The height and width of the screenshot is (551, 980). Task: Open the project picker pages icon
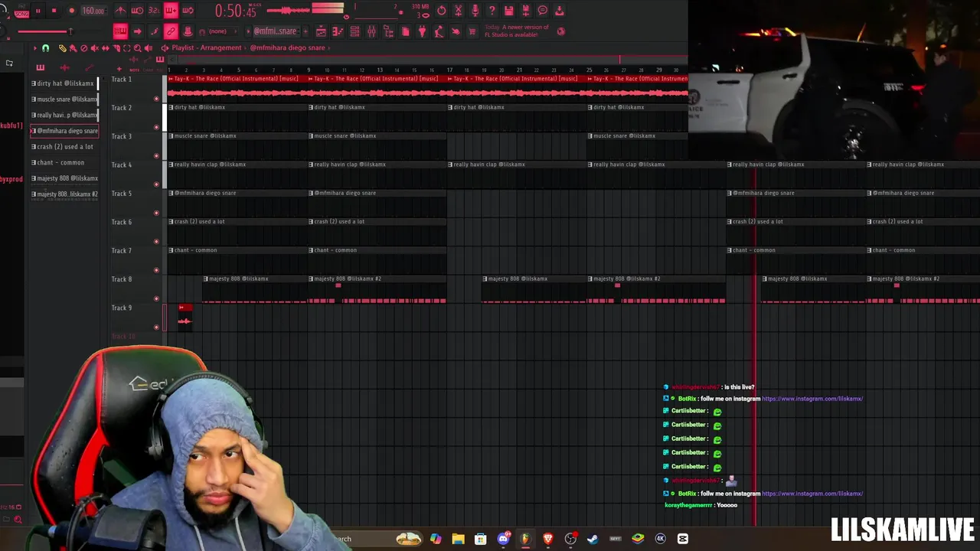(x=405, y=31)
